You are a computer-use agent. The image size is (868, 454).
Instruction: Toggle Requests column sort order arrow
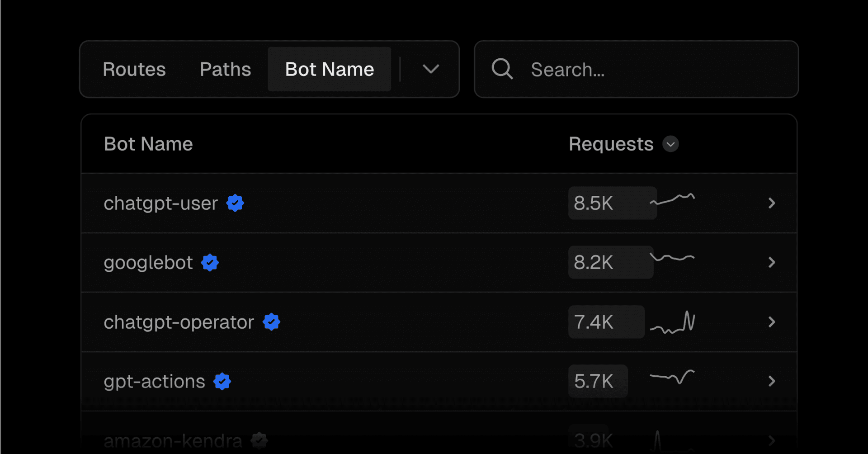pyautogui.click(x=670, y=144)
